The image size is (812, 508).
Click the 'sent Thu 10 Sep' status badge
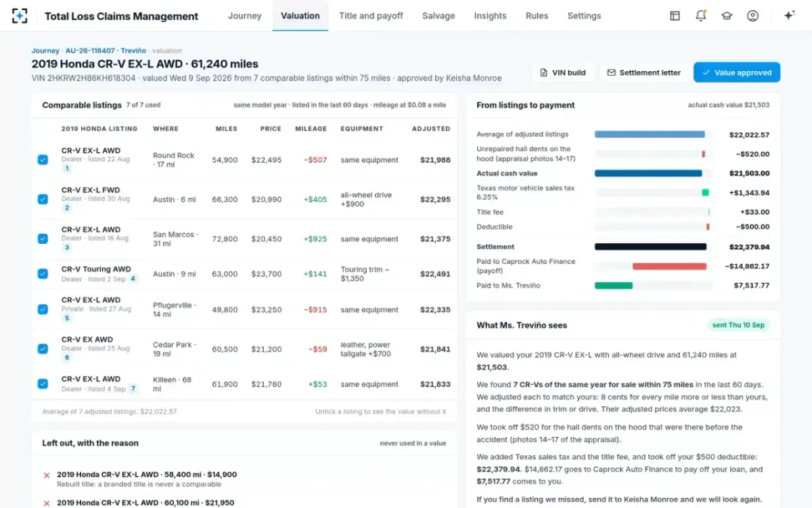[x=738, y=325]
